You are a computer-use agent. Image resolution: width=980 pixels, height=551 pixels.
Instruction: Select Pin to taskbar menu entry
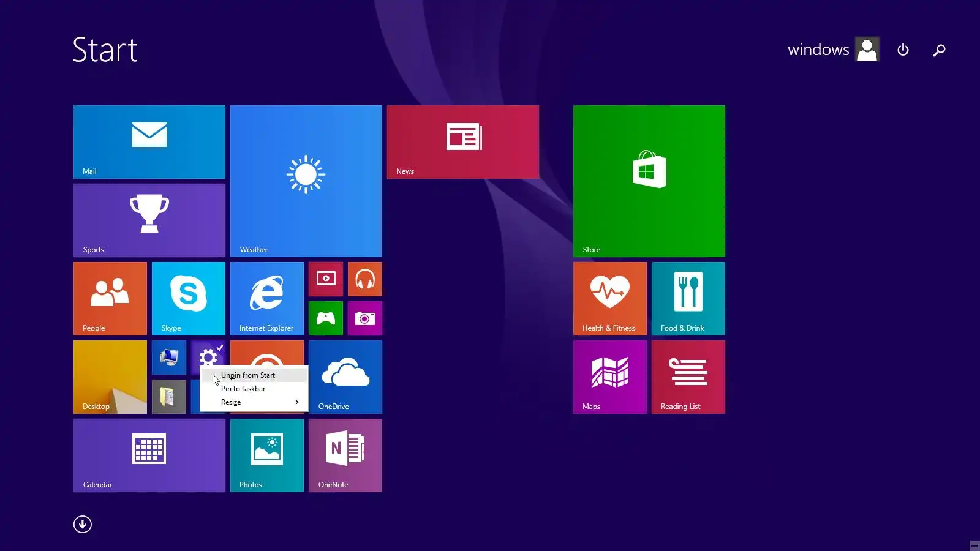pos(254,389)
